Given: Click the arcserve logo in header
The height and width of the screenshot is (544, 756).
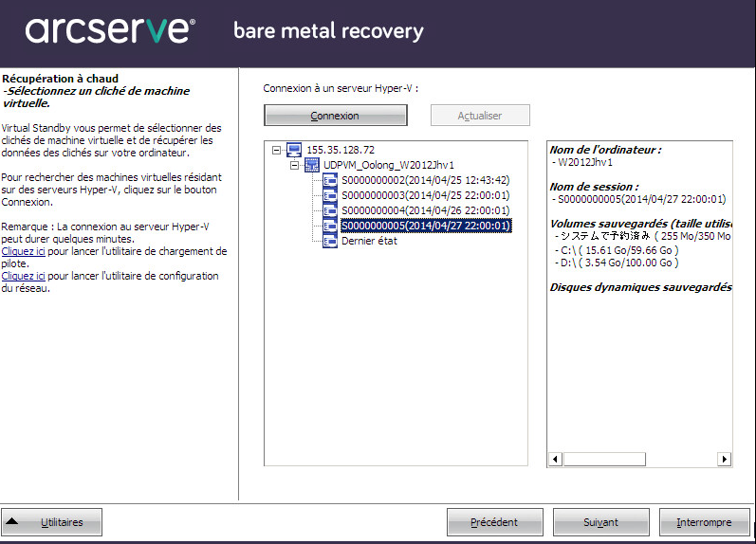Looking at the screenshot, I should (x=110, y=30).
